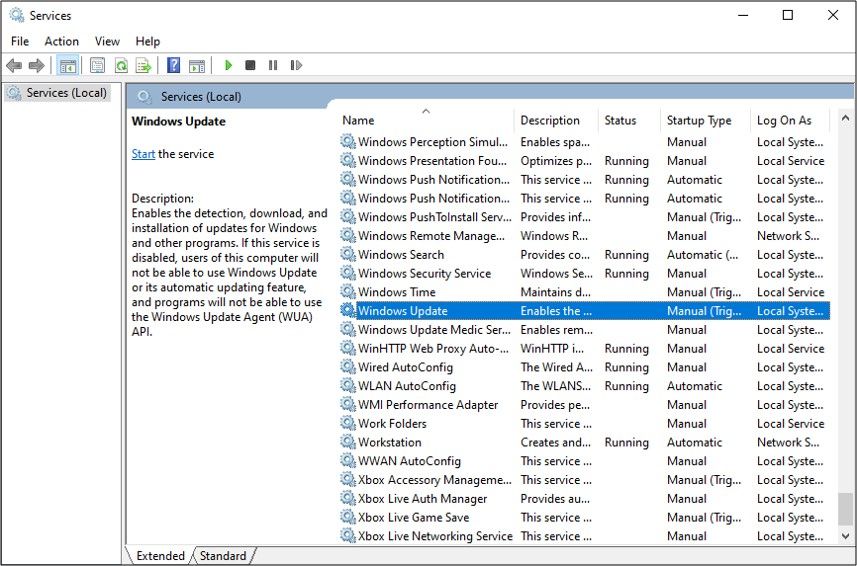The image size is (857, 566).
Task: Sort by the Startup Type column header
Action: pyautogui.click(x=705, y=120)
